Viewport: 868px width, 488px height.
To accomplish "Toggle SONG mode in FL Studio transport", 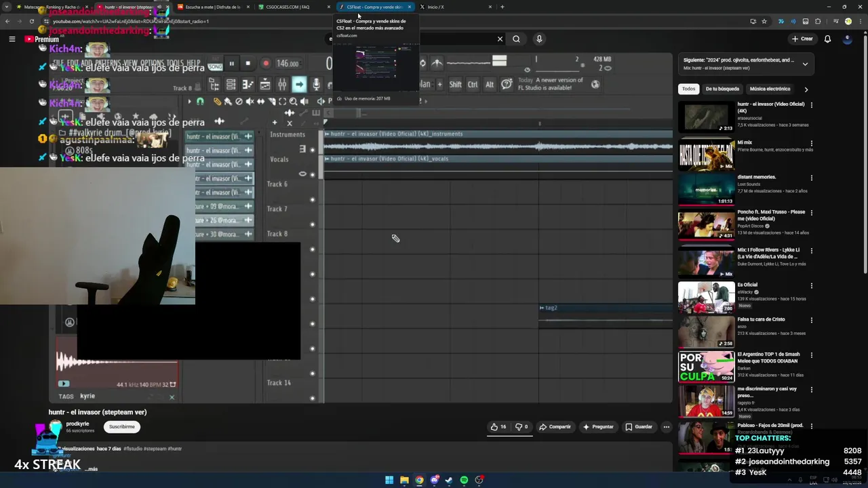I will coord(215,66).
